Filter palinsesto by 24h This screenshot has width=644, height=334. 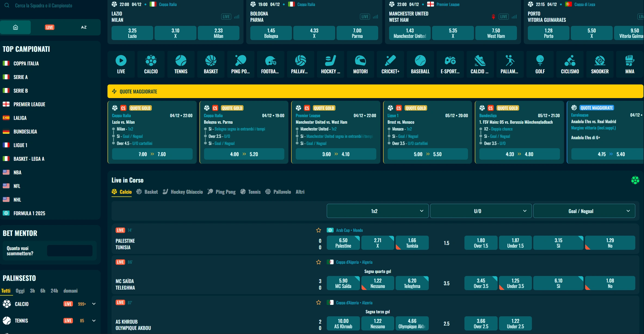tap(54, 291)
